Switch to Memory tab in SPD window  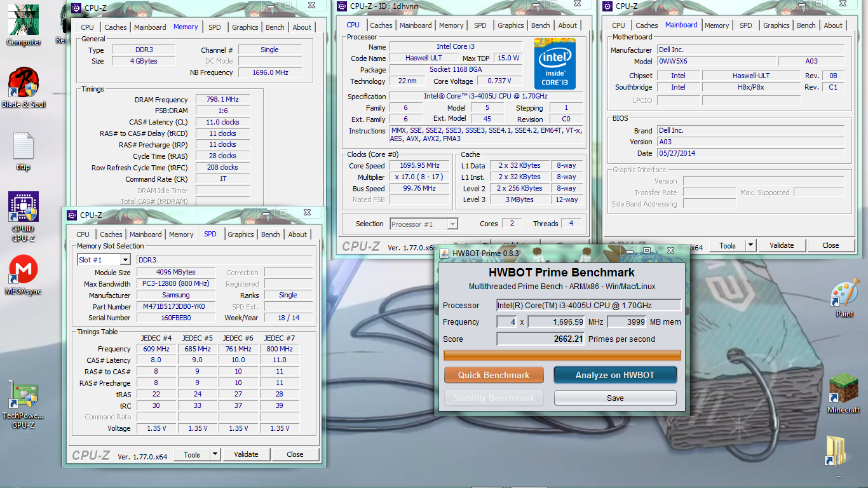pos(181,234)
